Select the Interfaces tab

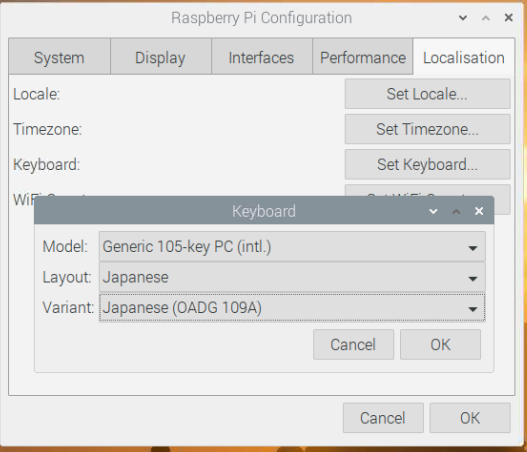coord(261,56)
